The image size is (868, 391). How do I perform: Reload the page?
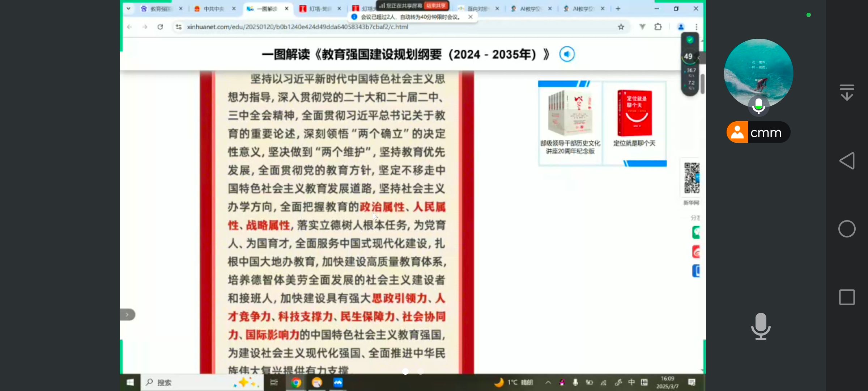(x=160, y=27)
